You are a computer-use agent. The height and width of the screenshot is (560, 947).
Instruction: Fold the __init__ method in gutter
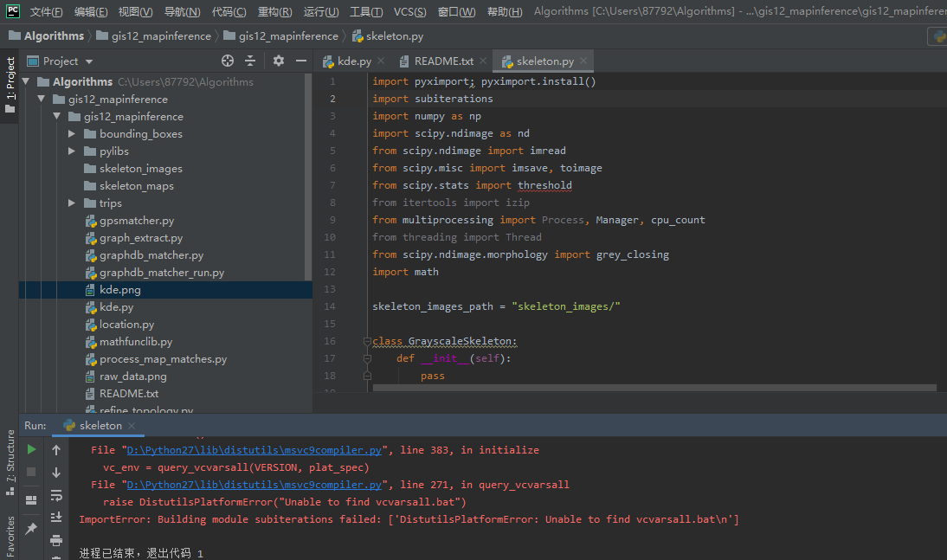[367, 358]
